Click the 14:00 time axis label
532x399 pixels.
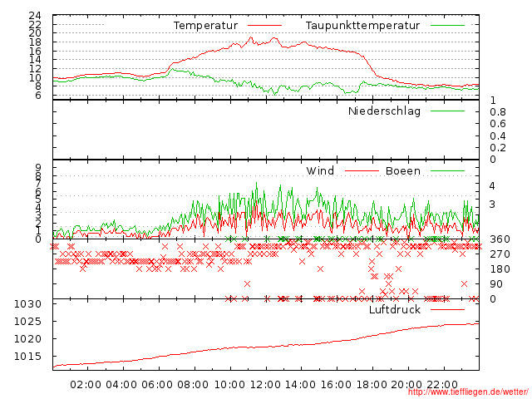(x=301, y=385)
